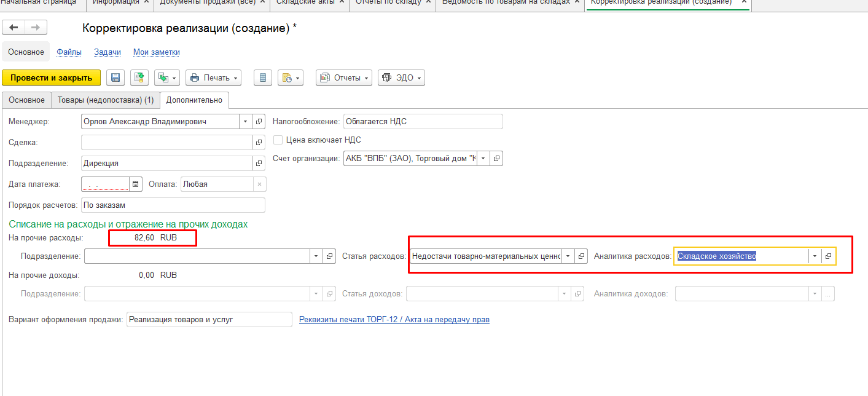
Task: Open the Печать dropdown menu
Action: tap(213, 77)
